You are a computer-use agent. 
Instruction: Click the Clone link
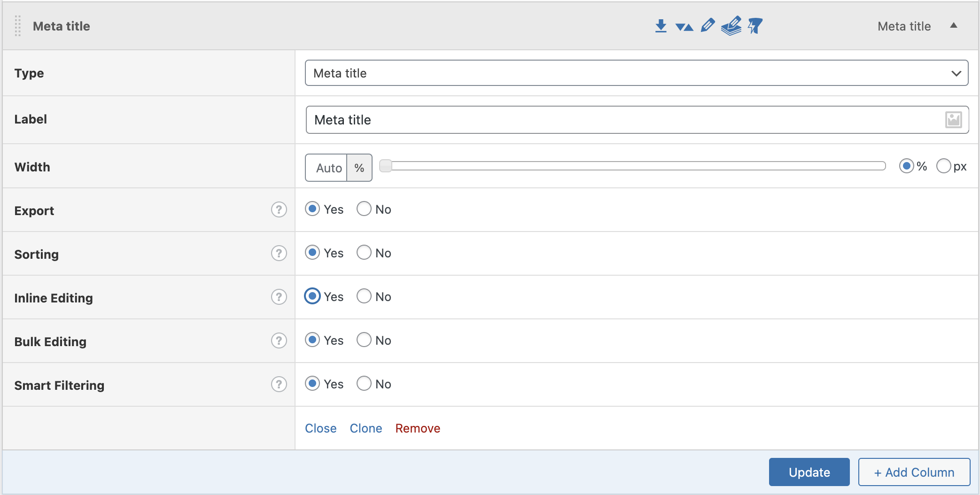[366, 428]
